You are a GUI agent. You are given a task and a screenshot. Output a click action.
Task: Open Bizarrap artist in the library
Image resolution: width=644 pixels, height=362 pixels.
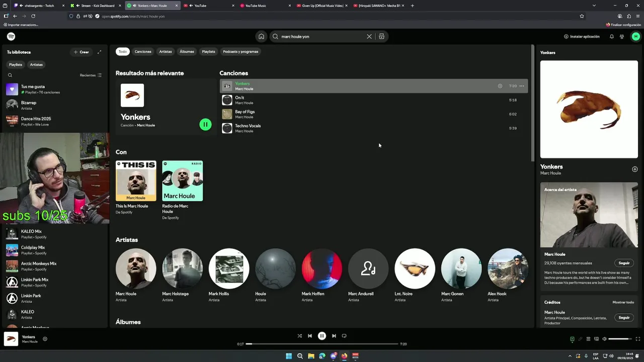click(54, 105)
